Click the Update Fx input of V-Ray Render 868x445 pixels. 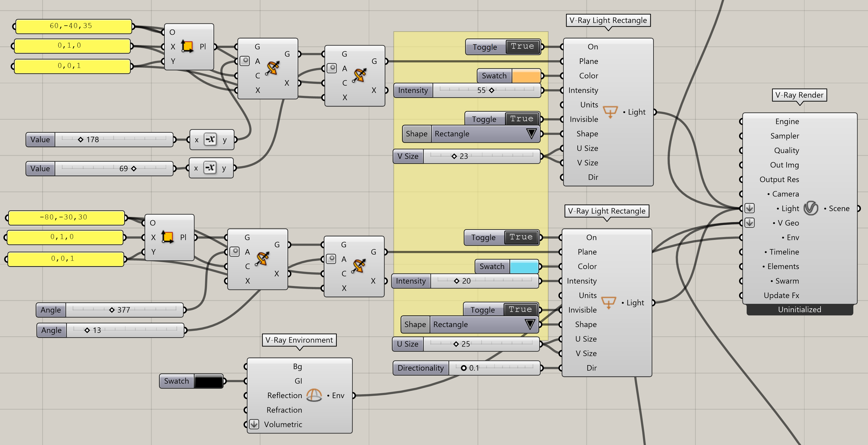click(x=782, y=295)
